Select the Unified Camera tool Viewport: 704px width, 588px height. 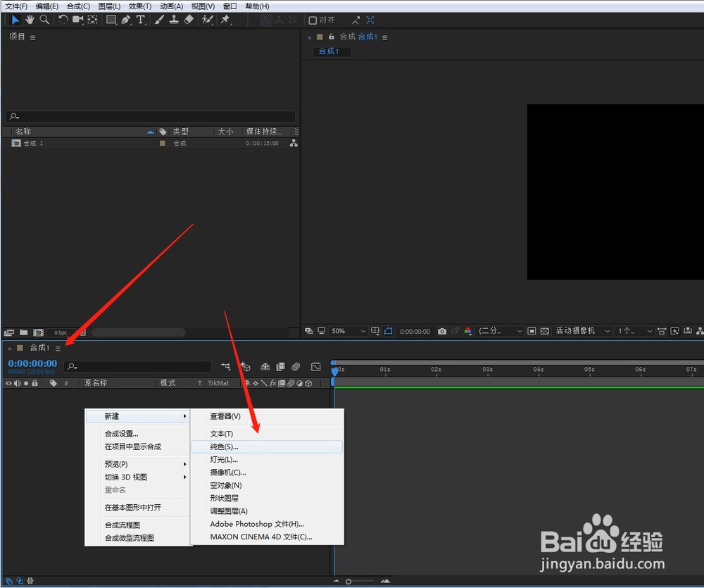pyautogui.click(x=77, y=20)
